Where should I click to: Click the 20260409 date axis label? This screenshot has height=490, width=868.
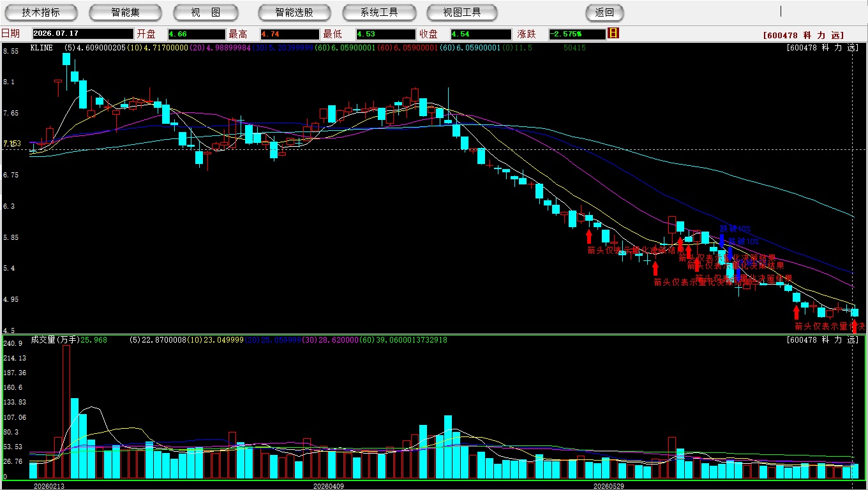(x=329, y=486)
